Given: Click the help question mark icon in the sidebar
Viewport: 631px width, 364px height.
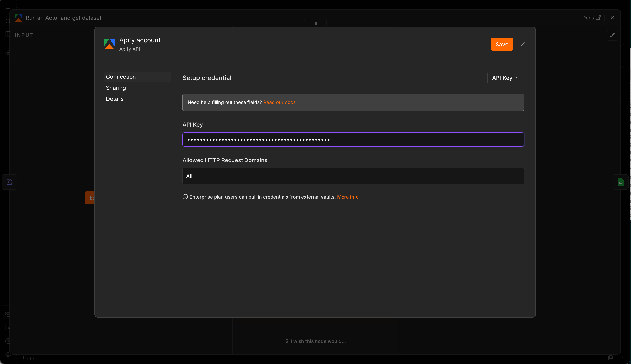Looking at the screenshot, I should pos(8,341).
